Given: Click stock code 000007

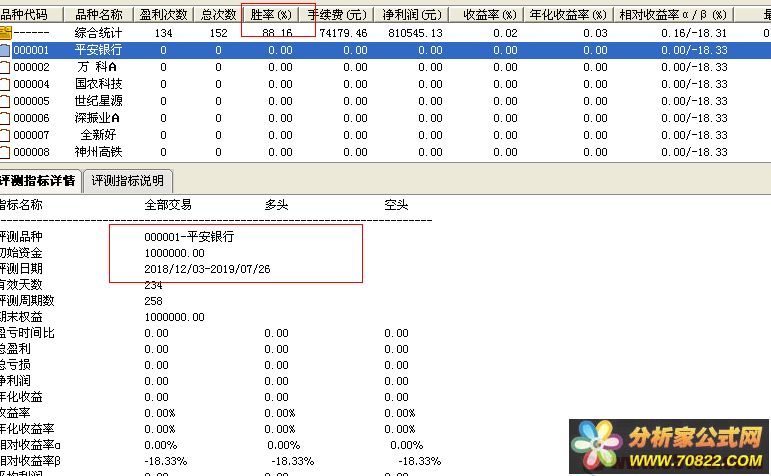Looking at the screenshot, I should pos(31,135).
